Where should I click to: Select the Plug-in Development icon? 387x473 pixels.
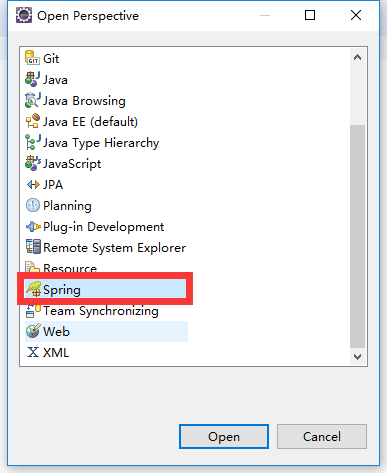33,227
